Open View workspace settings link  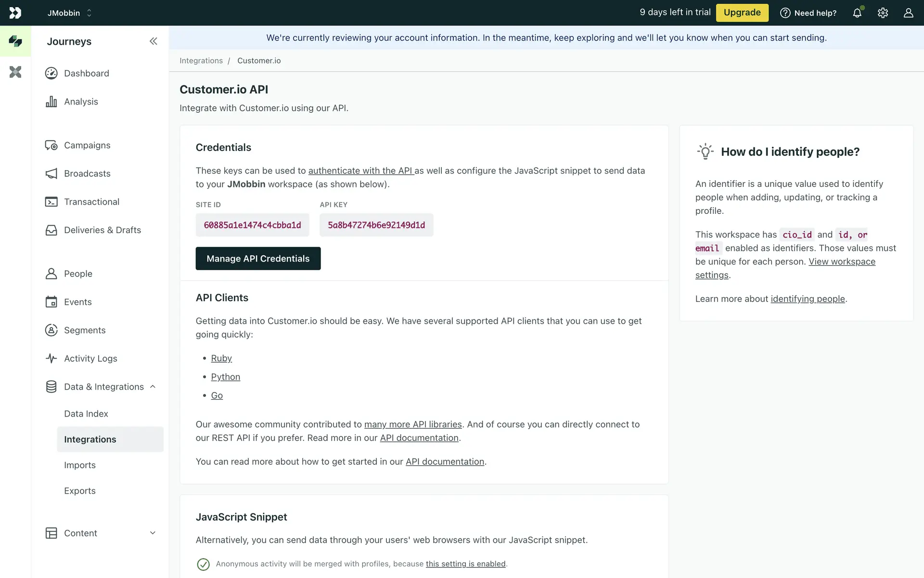(x=841, y=262)
